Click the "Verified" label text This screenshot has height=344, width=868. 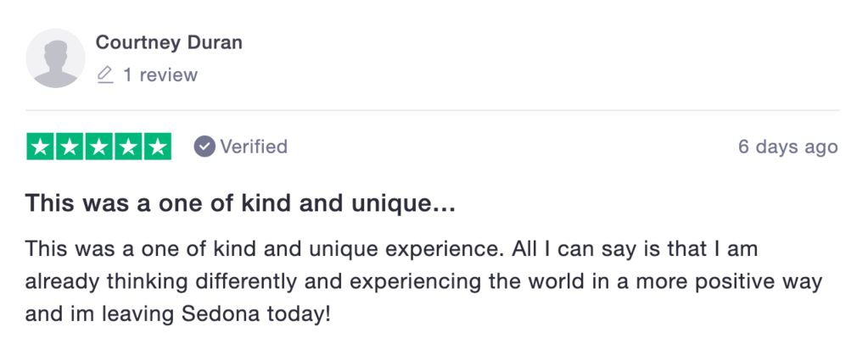coord(254,147)
